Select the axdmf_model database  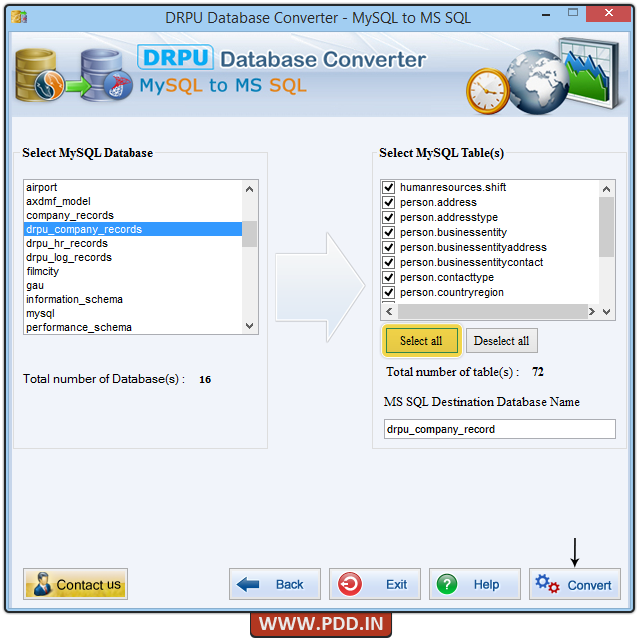coord(133,201)
